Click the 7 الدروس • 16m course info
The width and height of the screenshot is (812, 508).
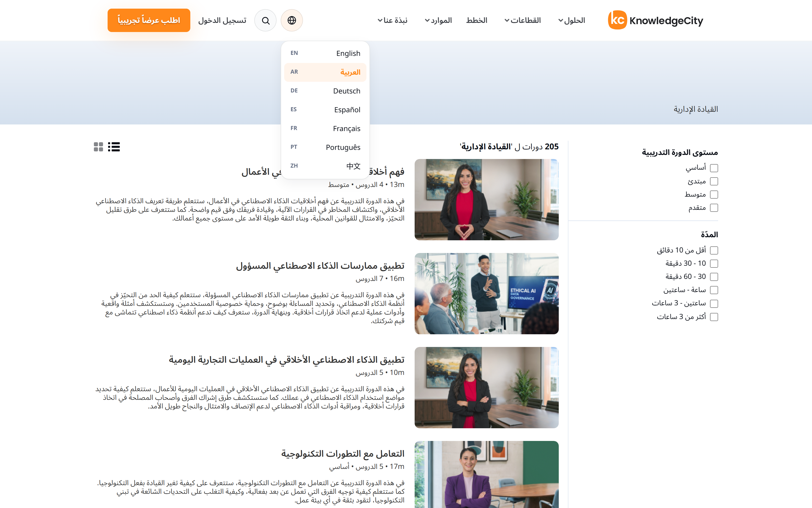pyautogui.click(x=380, y=279)
